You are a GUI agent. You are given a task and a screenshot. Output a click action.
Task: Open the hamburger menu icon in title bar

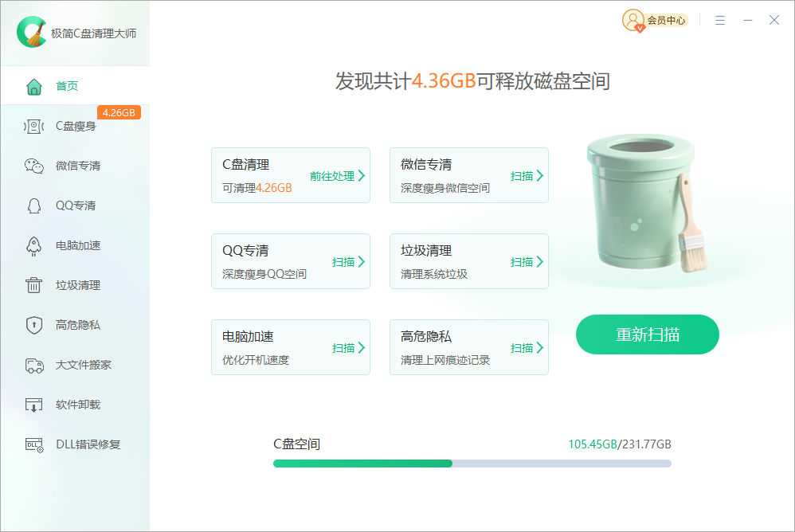(720, 20)
